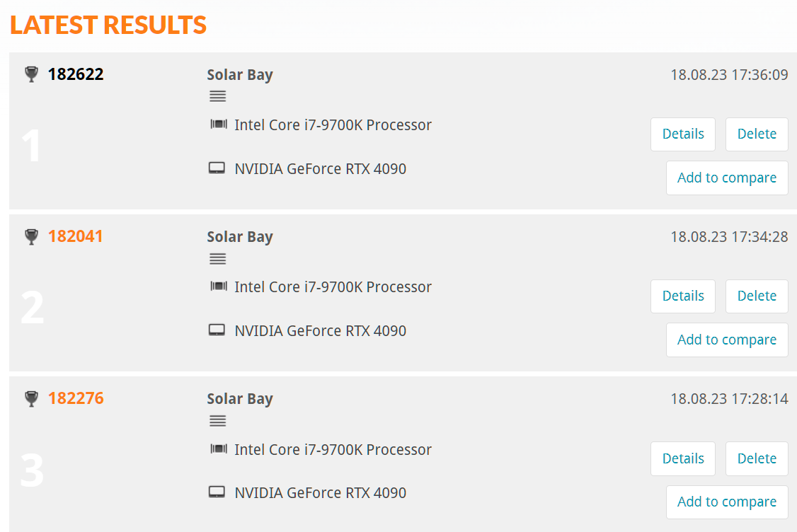Click the trophy icon beside score 182622
The image size is (797, 532).
(31, 74)
